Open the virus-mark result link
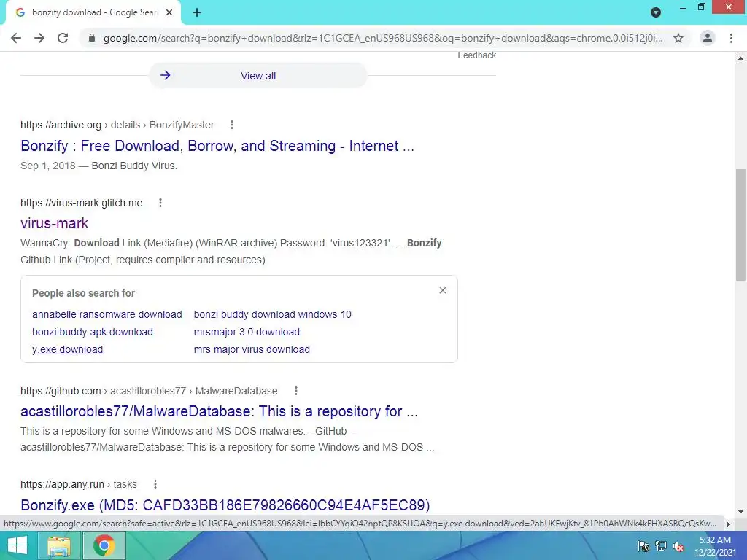747x560 pixels. pyautogui.click(x=54, y=223)
